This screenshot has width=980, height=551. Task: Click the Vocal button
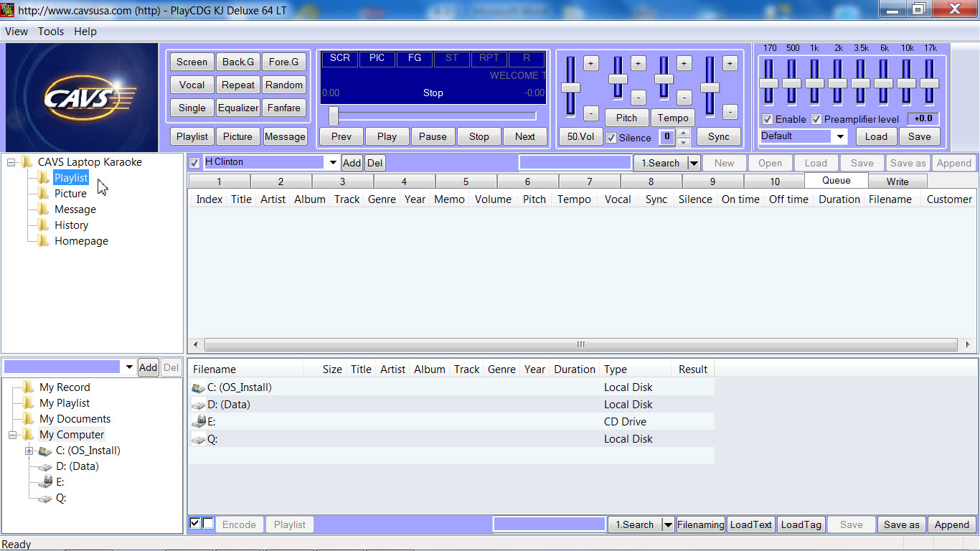tap(192, 85)
